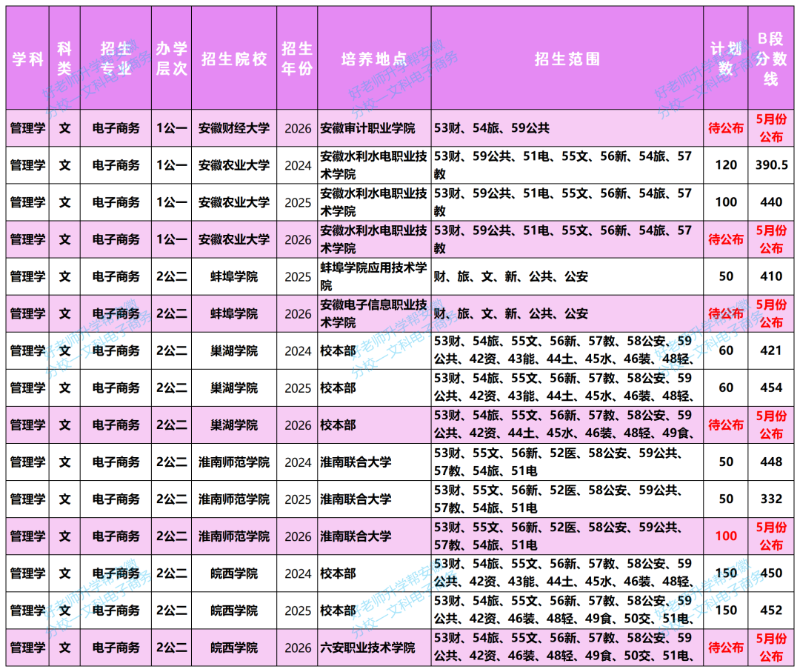Select the plan number 120 cell
The height and width of the screenshot is (672, 800).
click(x=726, y=164)
